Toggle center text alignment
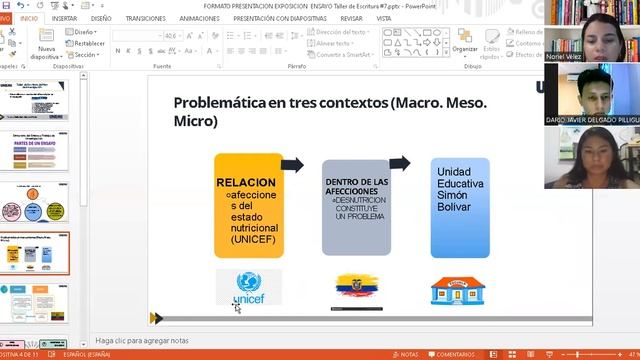This screenshot has height=360, width=640. (242, 51)
